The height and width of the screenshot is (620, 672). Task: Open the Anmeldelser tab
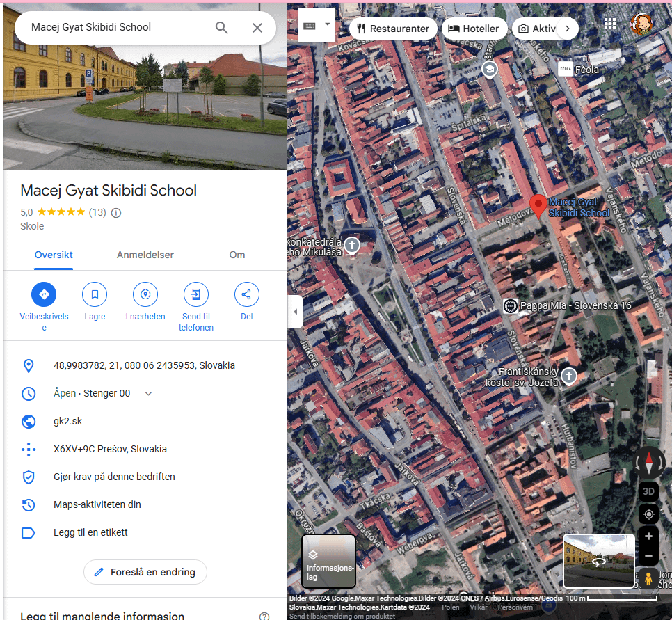point(145,255)
